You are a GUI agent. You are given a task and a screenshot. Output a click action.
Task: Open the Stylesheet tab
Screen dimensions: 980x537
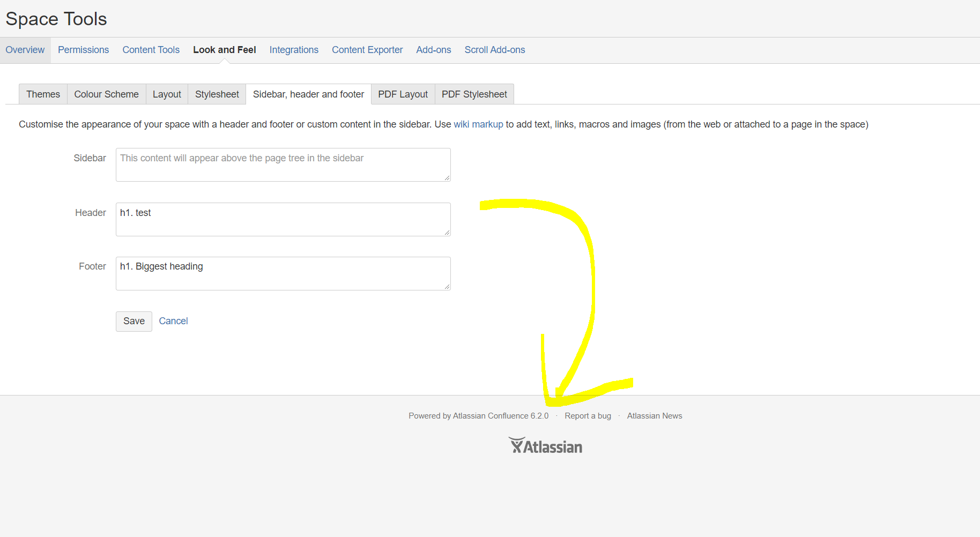[217, 94]
